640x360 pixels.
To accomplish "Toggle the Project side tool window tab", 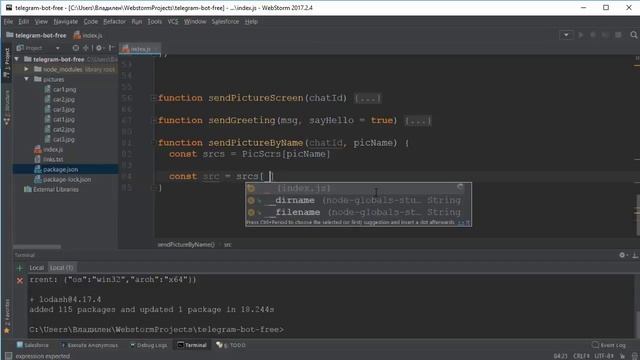I will coord(7,62).
